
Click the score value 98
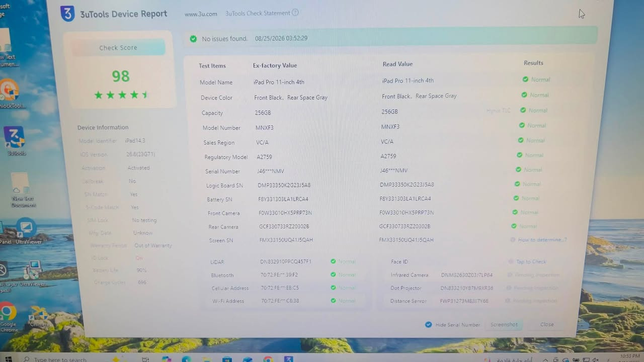click(121, 76)
